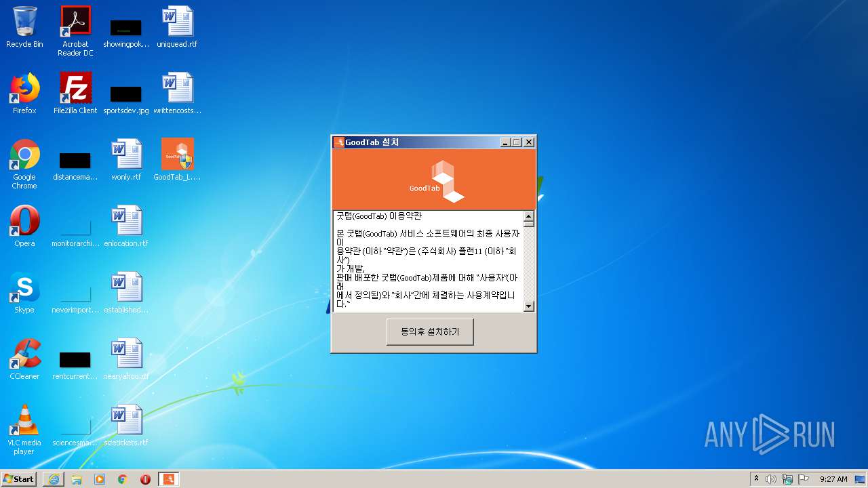Select the wonly.rtf document icon
The height and width of the screenshot is (488, 868).
click(126, 160)
